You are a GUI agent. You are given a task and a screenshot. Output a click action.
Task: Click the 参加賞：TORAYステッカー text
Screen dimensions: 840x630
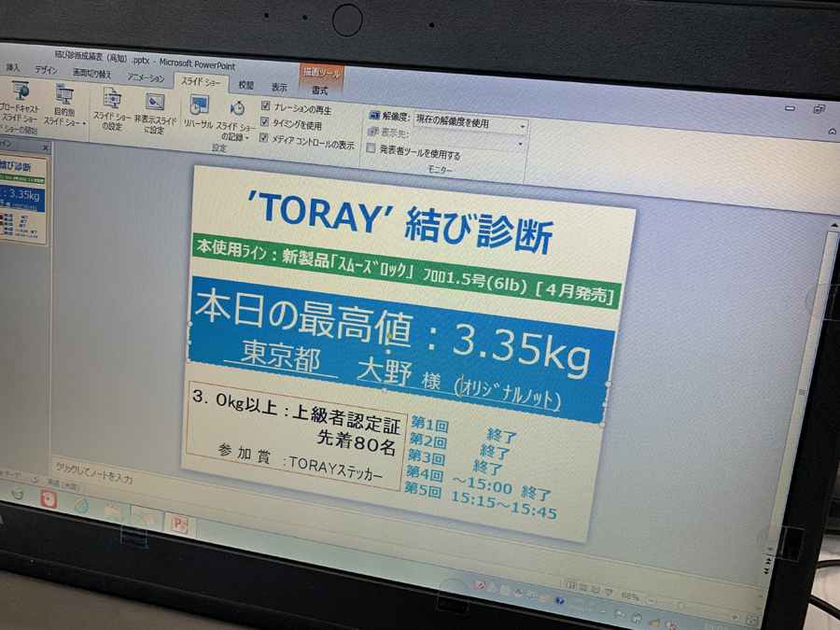pos(301,461)
